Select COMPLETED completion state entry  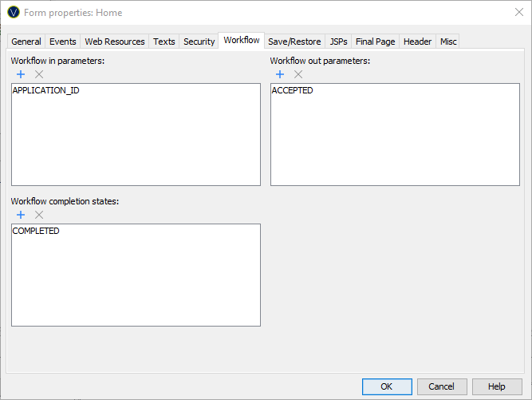36,232
